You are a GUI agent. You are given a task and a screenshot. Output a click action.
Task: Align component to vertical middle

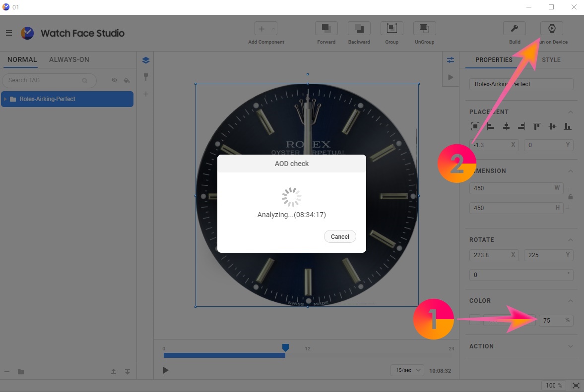tap(552, 126)
